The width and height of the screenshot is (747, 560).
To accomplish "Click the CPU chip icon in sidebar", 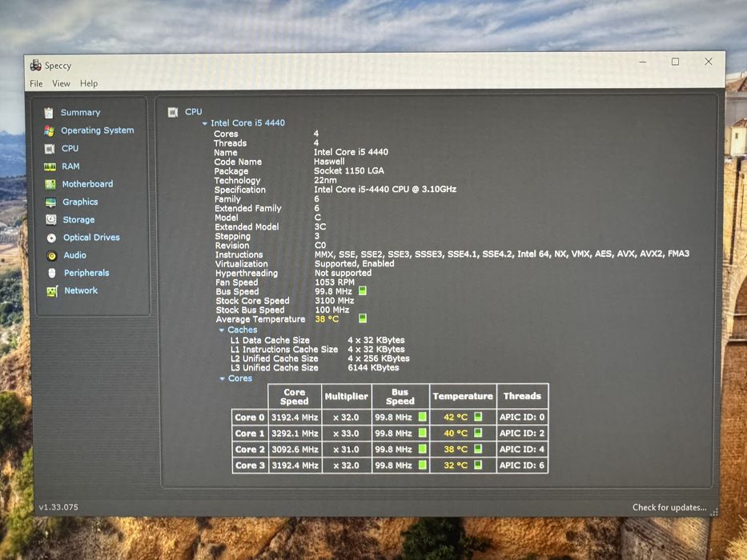I will click(x=50, y=149).
